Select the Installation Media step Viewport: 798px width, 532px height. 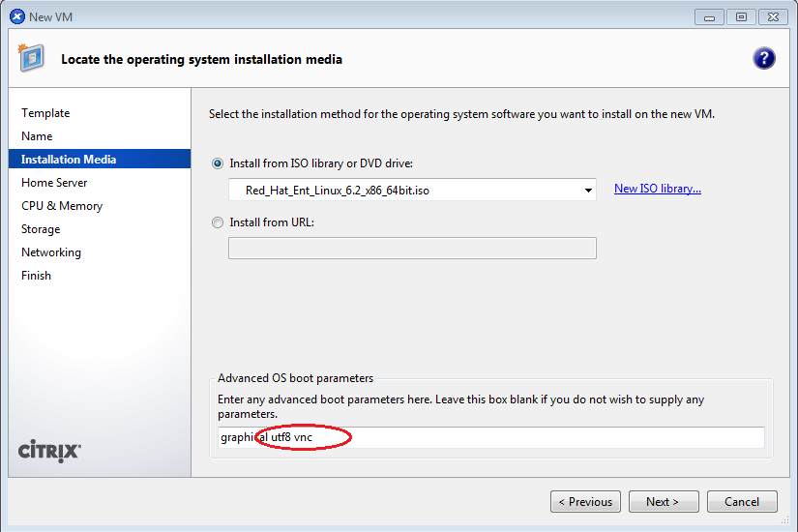pos(69,160)
